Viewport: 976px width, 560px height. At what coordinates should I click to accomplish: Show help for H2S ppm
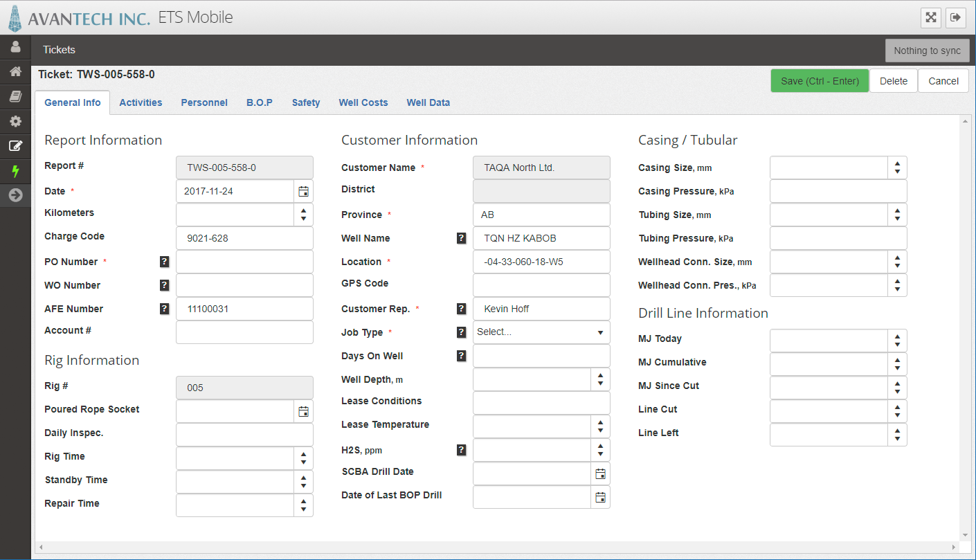461,450
